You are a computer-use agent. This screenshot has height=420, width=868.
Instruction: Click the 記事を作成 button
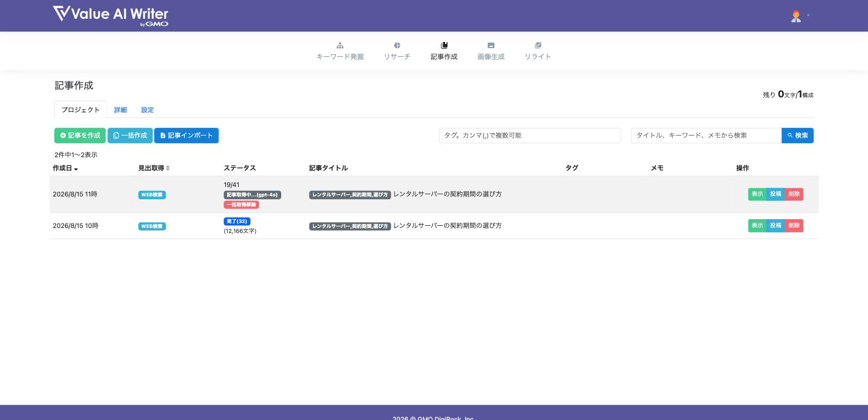click(x=80, y=136)
